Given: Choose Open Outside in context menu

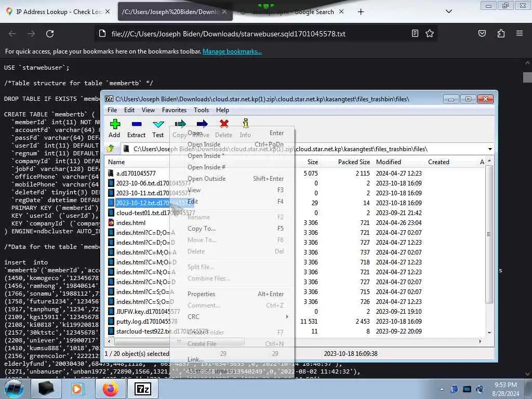Looking at the screenshot, I should (232, 179).
